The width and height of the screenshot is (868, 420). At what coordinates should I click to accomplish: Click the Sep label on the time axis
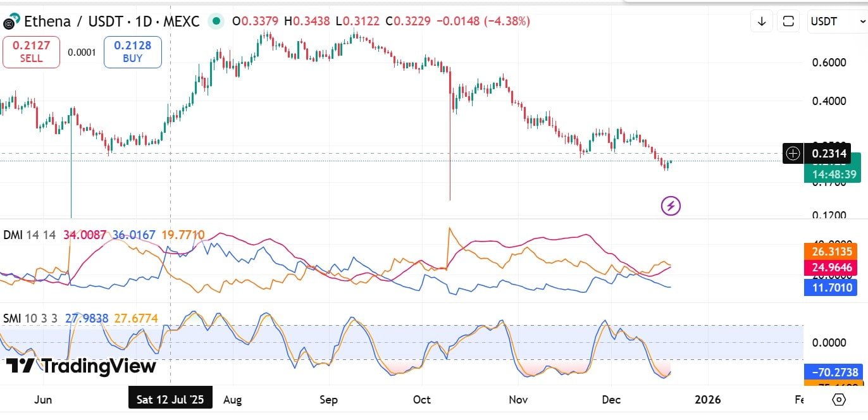328,400
